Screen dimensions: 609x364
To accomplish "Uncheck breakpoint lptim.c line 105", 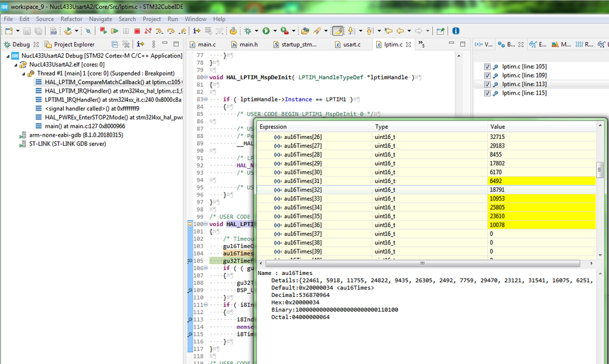I will coord(488,67).
